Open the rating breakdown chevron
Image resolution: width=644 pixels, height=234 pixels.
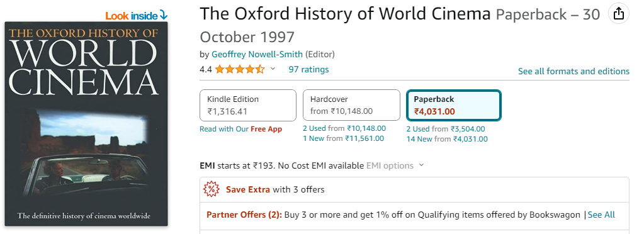273,69
